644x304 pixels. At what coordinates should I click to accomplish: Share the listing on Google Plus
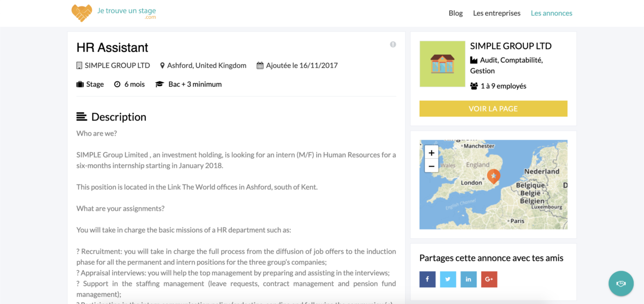click(489, 279)
